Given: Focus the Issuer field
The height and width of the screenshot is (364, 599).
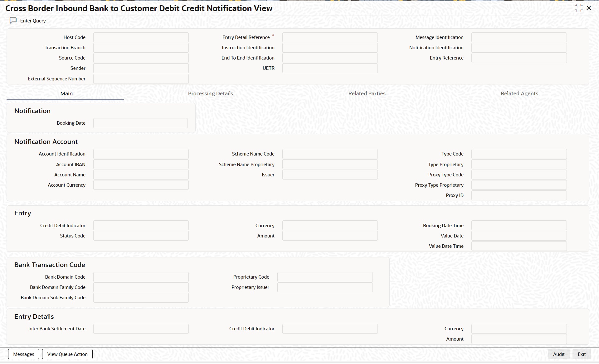Looking at the screenshot, I should pos(330,175).
